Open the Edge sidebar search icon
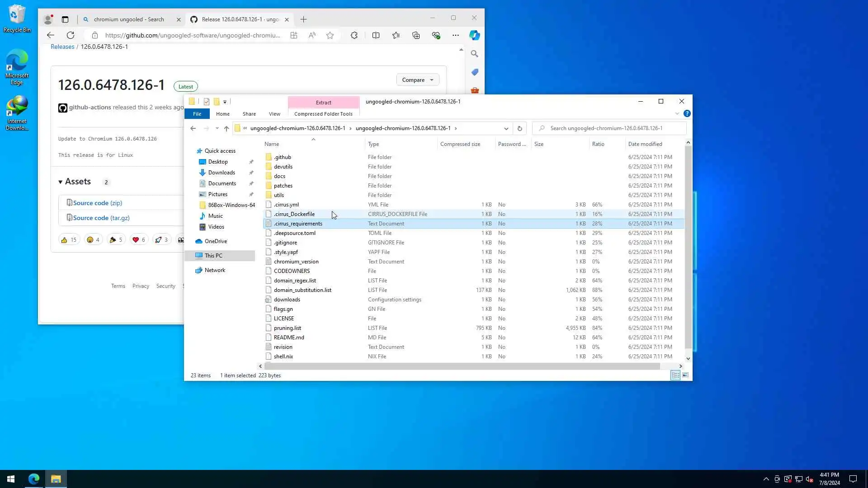 click(x=474, y=54)
